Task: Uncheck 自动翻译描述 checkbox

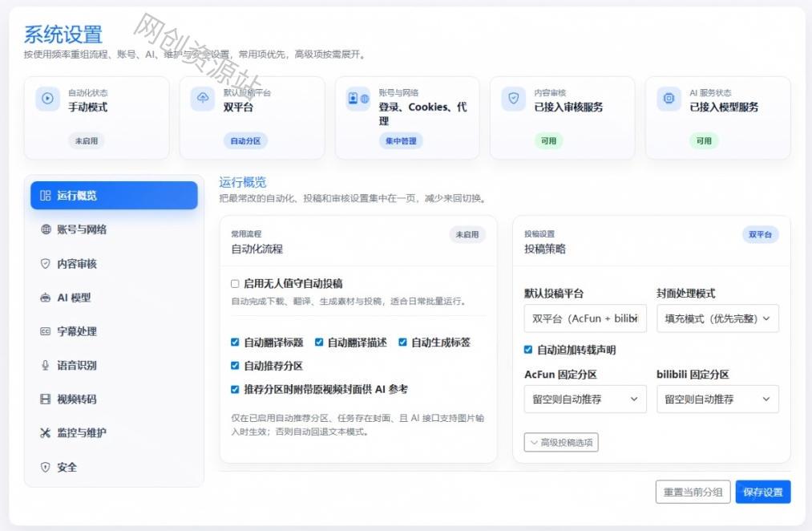Action: (x=319, y=342)
